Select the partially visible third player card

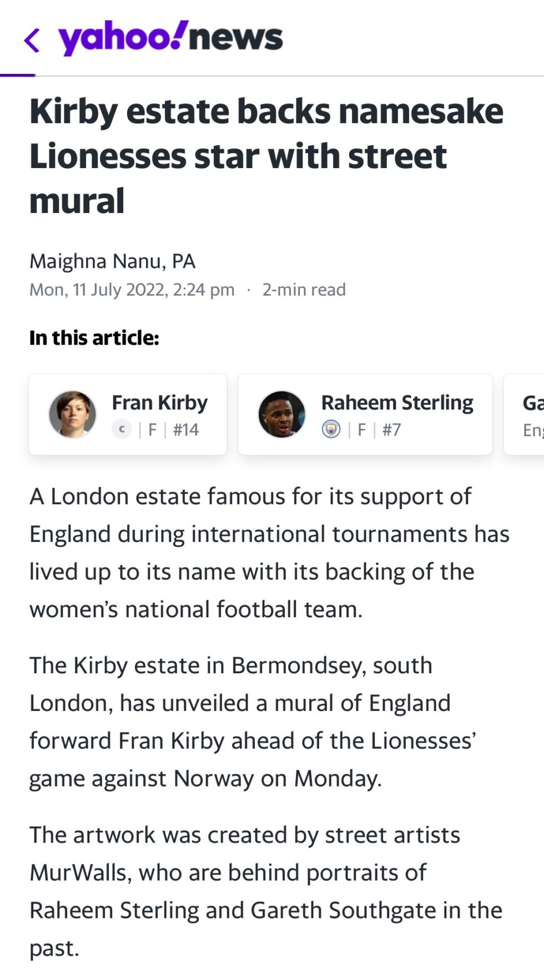tap(525, 414)
